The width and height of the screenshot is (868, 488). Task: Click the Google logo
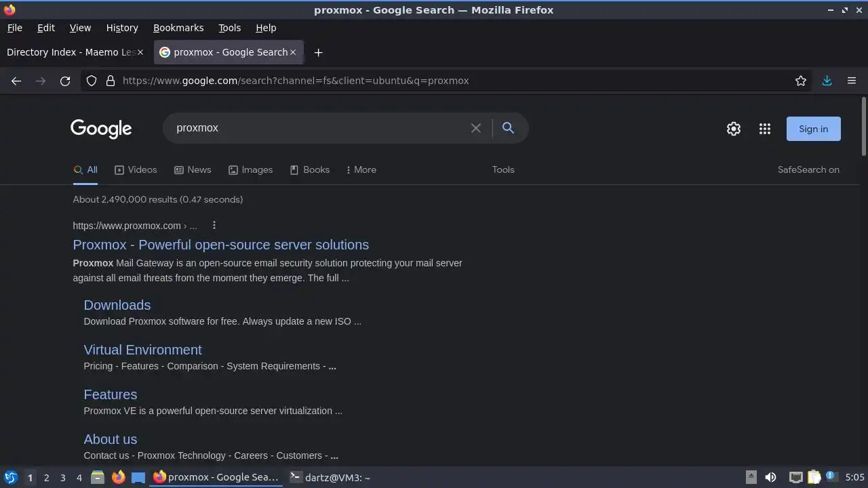coord(101,129)
